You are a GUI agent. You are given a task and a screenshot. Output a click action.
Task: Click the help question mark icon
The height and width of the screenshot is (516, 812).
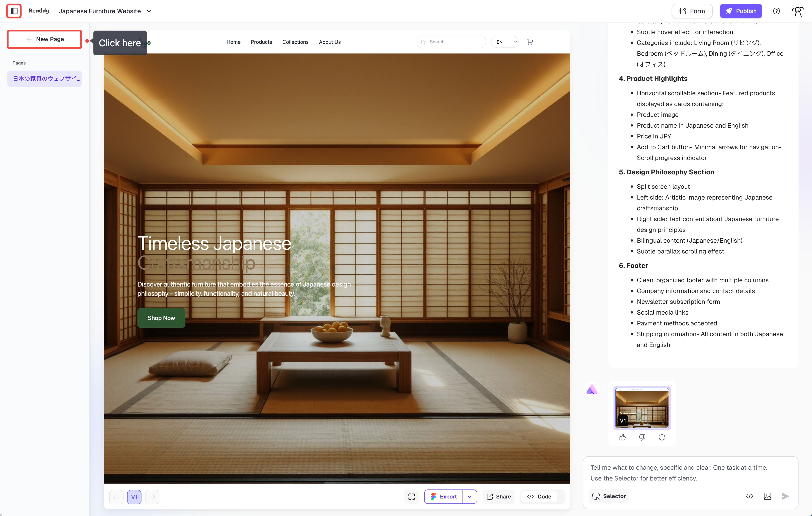coord(776,11)
